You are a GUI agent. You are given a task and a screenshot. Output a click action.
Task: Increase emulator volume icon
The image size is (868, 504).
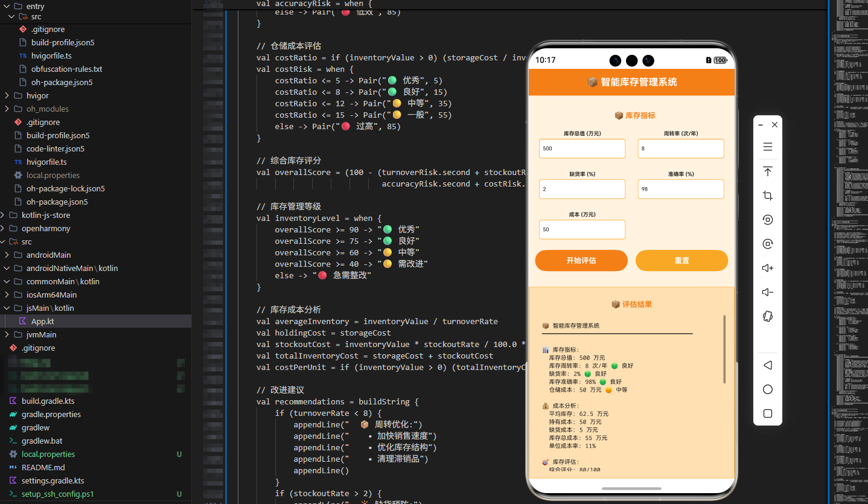tap(768, 268)
